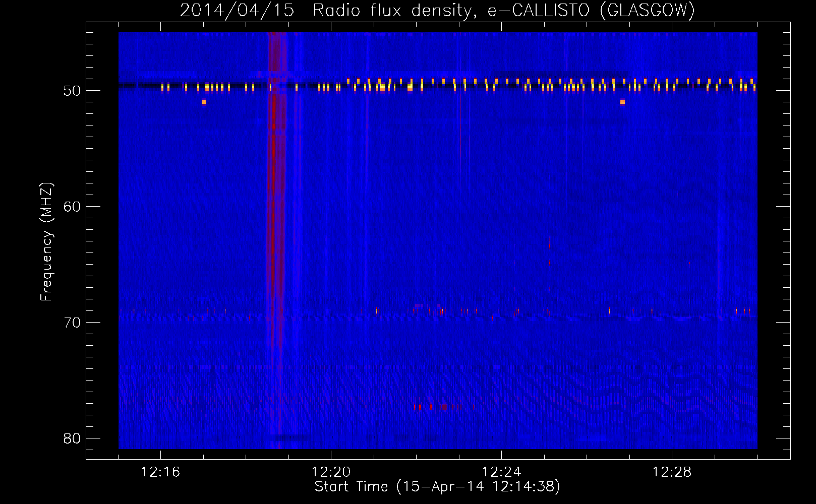This screenshot has height=504, width=816.
Task: Click the 'Start Time (15-Apr-14 12:14:38)' label
Action: [437, 487]
